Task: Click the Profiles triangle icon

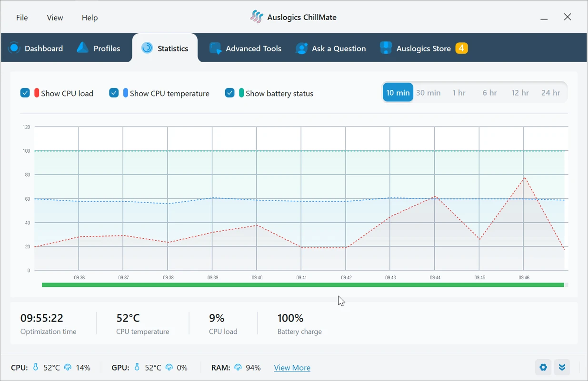Action: (83, 48)
